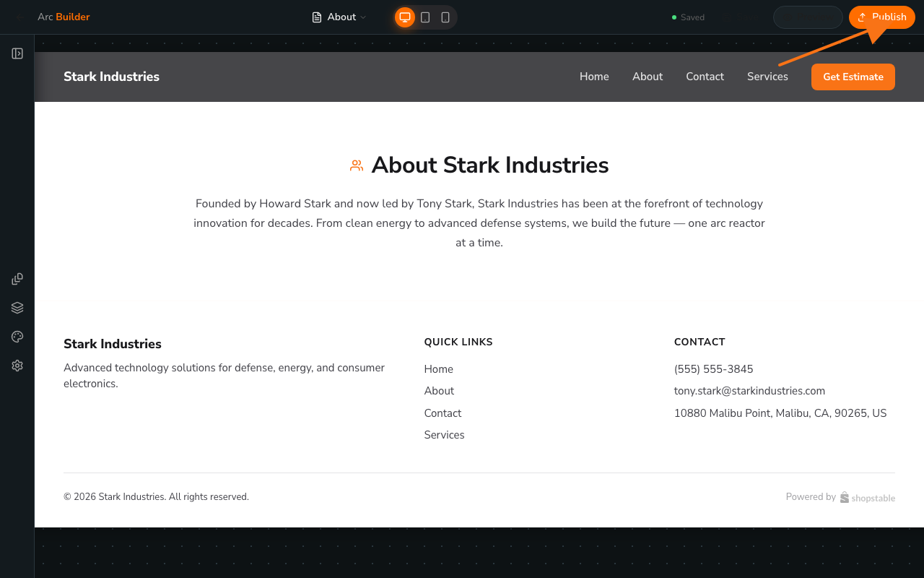Click the Powered by label
Screen dimensions: 924x578
[811, 497]
